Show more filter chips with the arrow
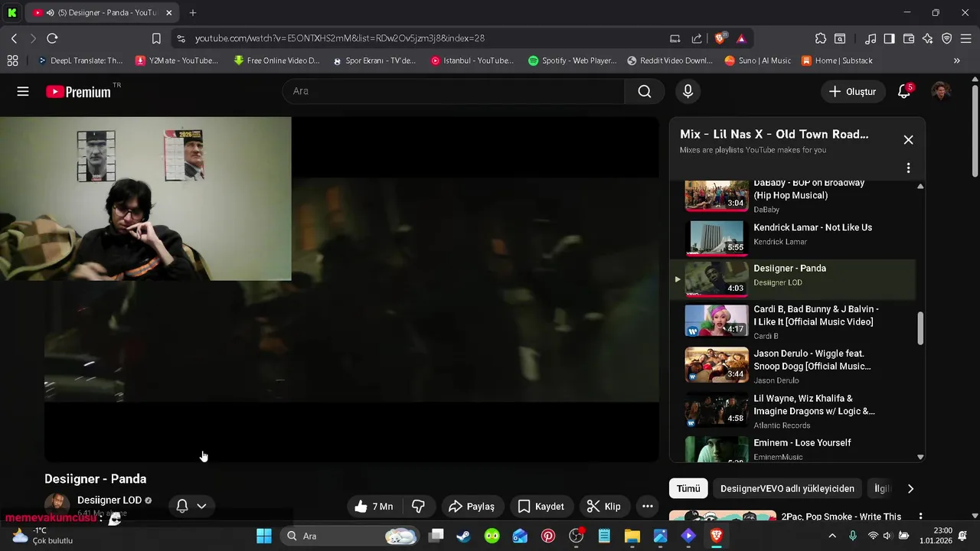 (x=910, y=488)
